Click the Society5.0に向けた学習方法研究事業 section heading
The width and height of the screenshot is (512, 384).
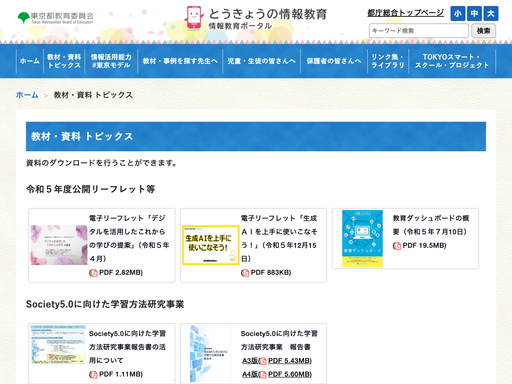[105, 304]
